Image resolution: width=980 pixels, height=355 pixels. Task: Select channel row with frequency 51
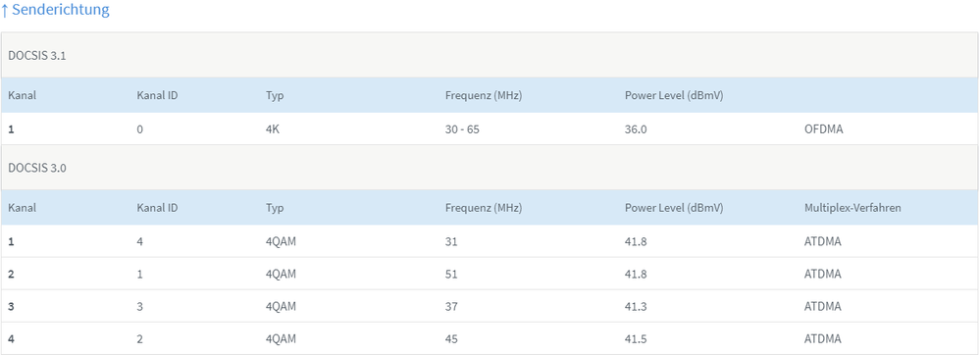[490, 274]
